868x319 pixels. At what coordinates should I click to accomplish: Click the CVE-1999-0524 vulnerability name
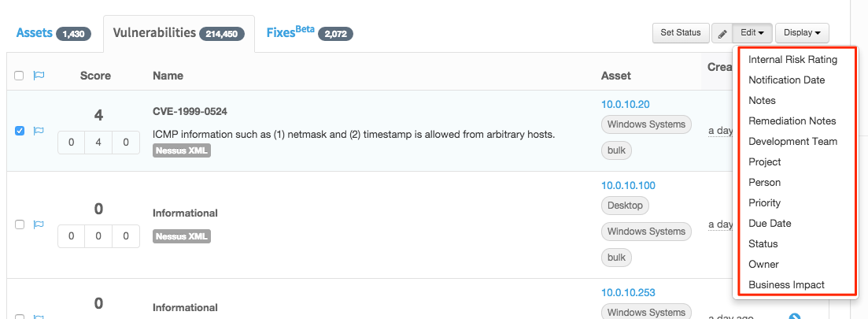[x=190, y=112]
